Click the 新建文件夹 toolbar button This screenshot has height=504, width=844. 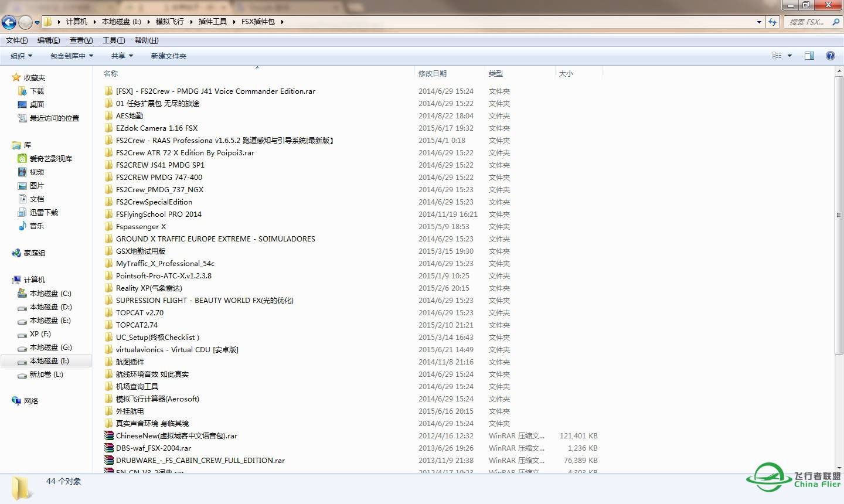[169, 56]
